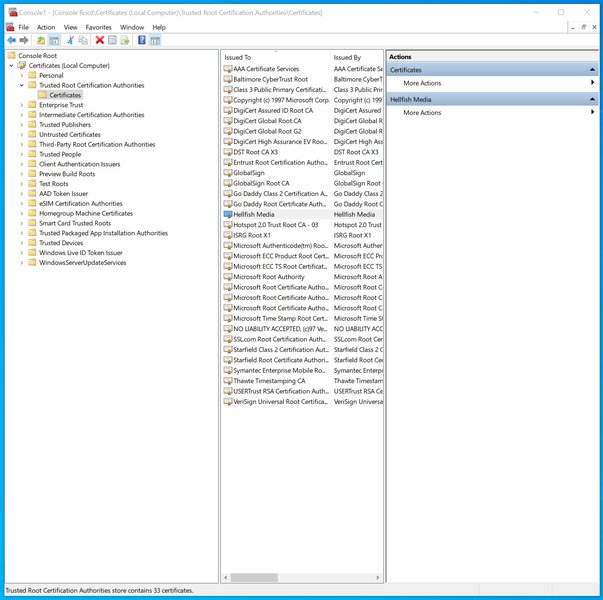Click the MMC console icon beside File menu
Viewport: 603px width, 600px height.
(10, 27)
